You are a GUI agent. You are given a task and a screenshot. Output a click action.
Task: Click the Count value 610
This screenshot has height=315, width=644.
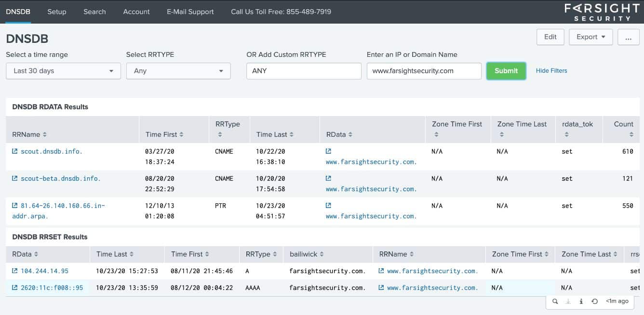(x=628, y=151)
